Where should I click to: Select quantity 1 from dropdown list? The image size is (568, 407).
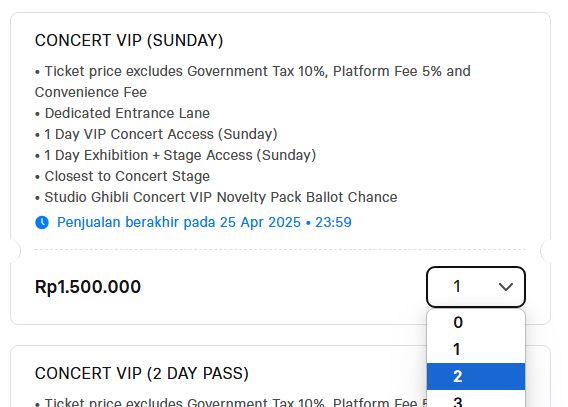(x=476, y=349)
